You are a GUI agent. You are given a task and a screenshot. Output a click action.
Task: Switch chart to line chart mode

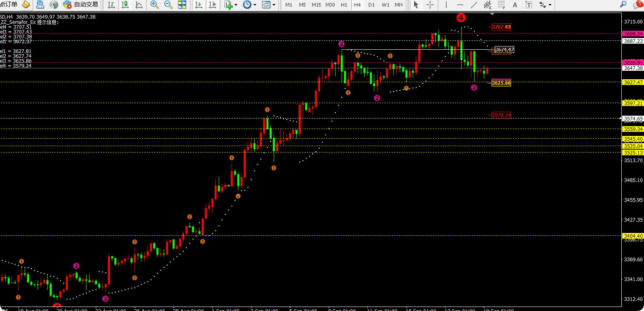[x=139, y=5]
